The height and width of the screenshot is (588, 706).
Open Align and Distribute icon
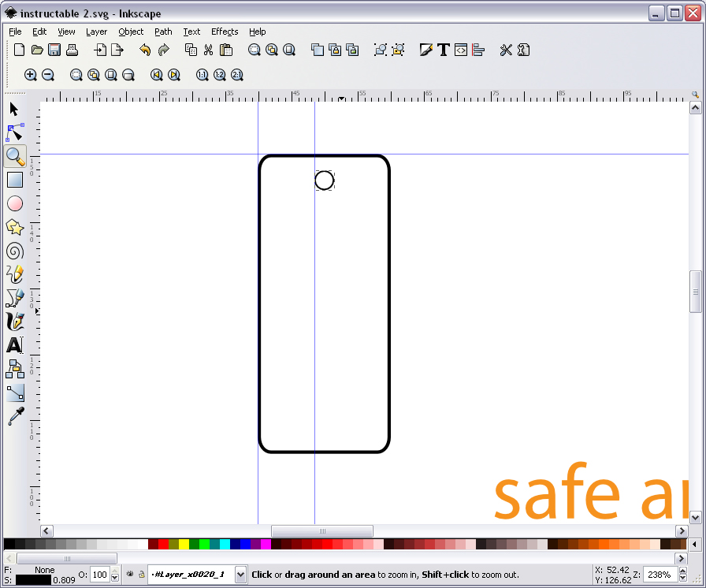pyautogui.click(x=478, y=50)
